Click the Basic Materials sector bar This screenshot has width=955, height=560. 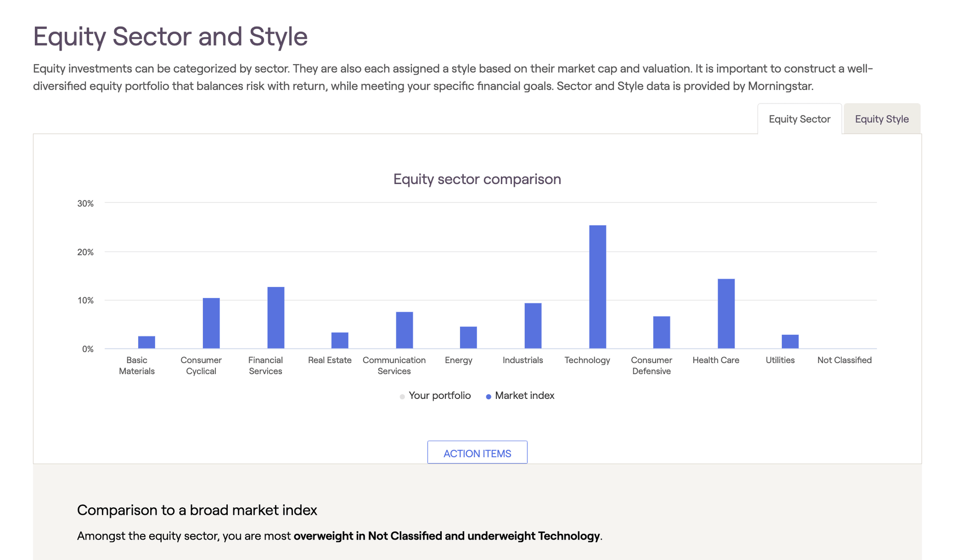147,342
